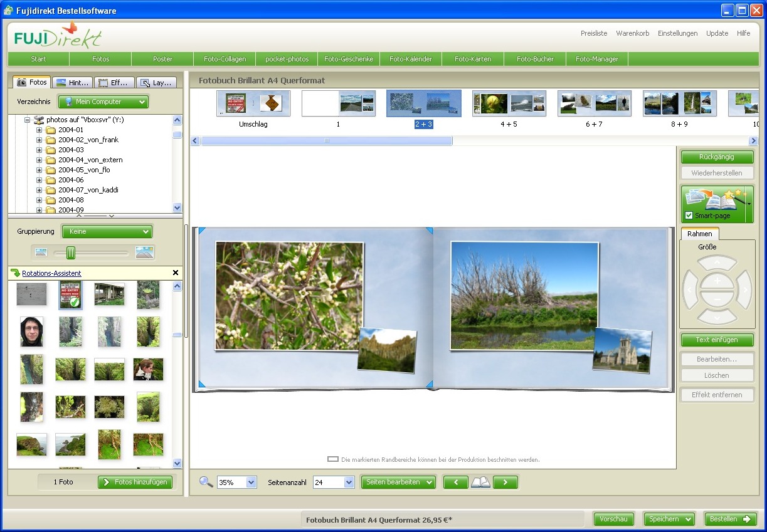
Task: Click the large thumbnail size icon
Action: pyautogui.click(x=145, y=253)
